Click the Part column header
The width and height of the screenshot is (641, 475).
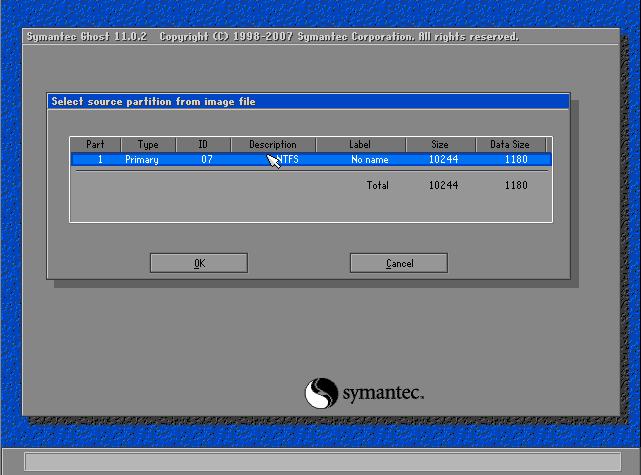[95, 144]
